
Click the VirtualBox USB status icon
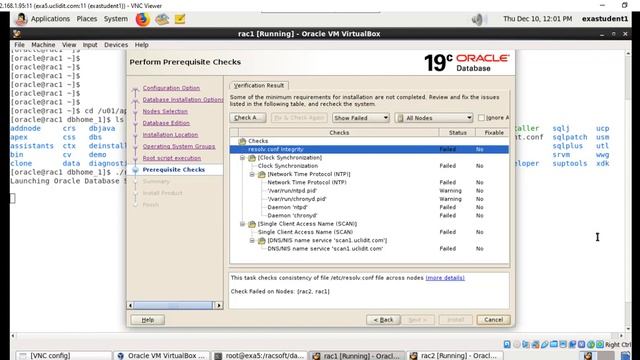pyautogui.click(x=545, y=344)
